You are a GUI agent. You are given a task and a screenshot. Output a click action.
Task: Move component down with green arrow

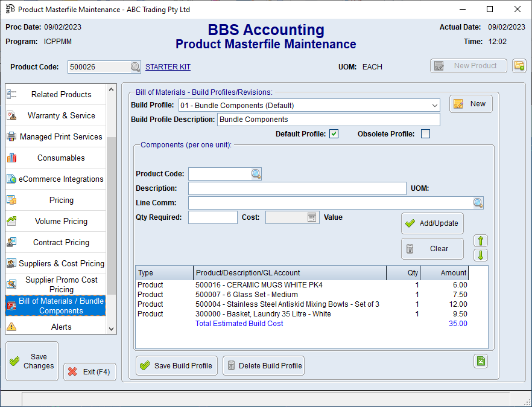click(x=481, y=255)
